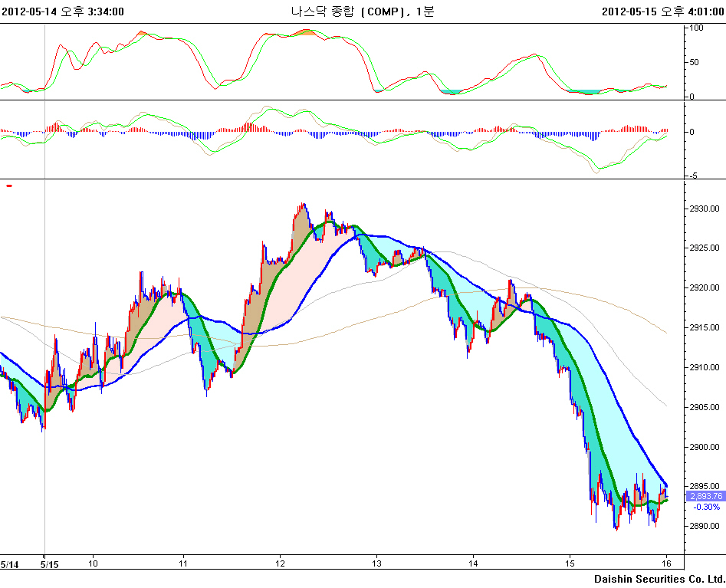Click the -5 level on MACD axis
The height and width of the screenshot is (588, 726).
point(693,176)
